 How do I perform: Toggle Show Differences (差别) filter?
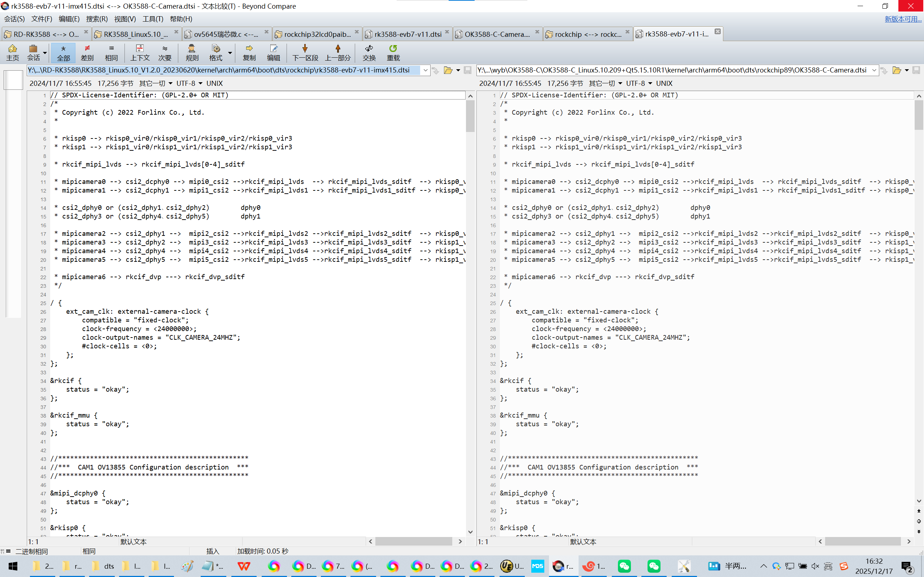coord(87,52)
